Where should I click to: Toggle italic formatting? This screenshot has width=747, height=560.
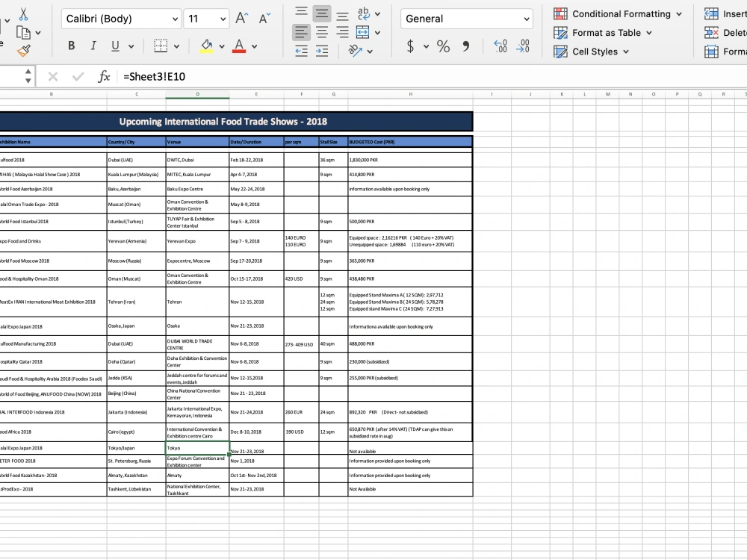tap(93, 46)
